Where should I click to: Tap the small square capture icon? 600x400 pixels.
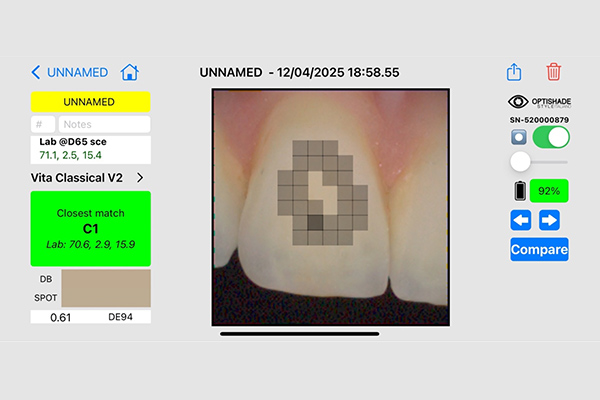[x=518, y=136]
